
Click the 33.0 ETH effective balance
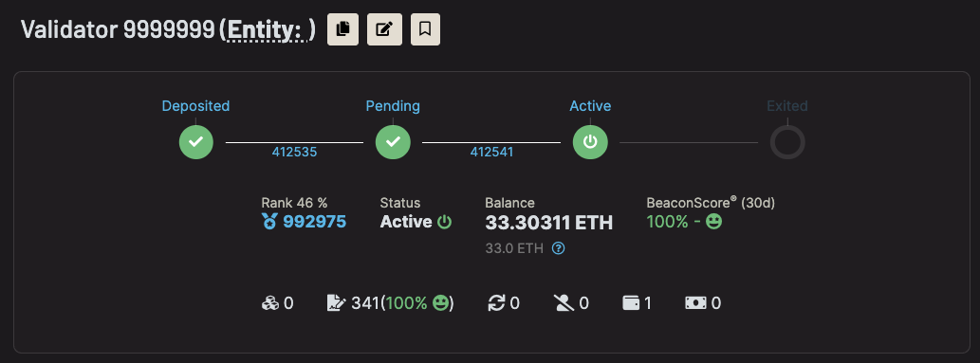coord(514,248)
